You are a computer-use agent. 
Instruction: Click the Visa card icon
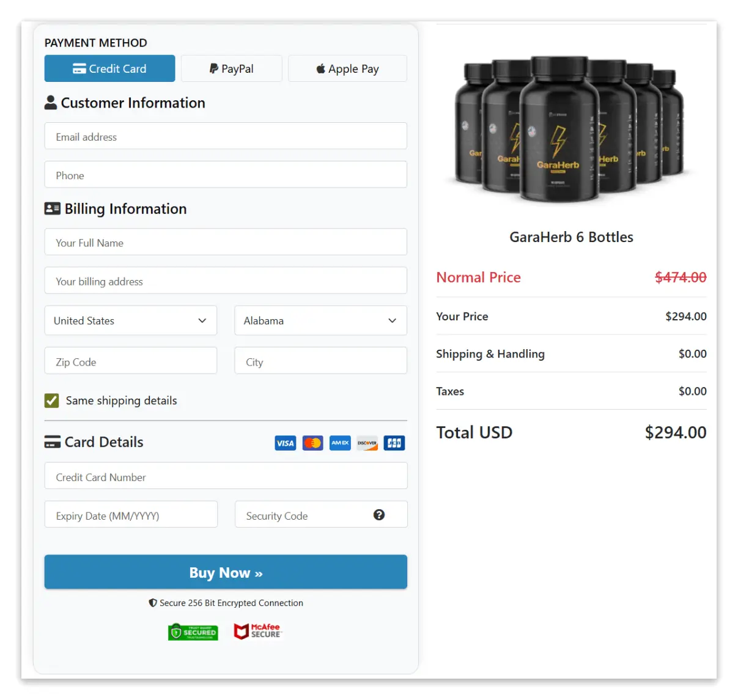285,443
